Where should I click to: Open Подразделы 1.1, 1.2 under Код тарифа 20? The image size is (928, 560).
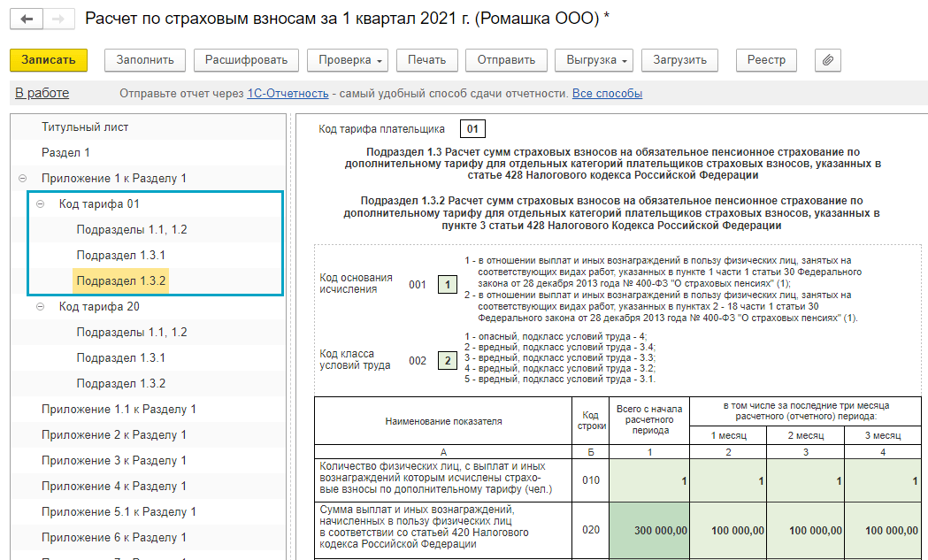tap(132, 332)
